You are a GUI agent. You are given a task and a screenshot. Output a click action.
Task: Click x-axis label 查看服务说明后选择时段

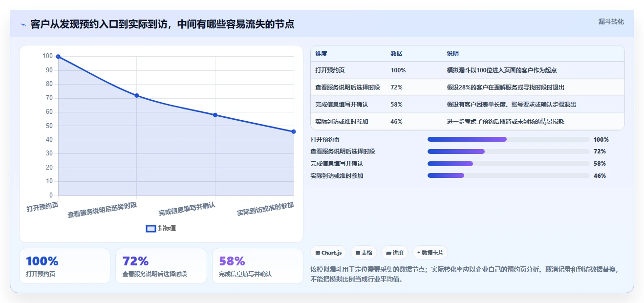click(x=102, y=210)
